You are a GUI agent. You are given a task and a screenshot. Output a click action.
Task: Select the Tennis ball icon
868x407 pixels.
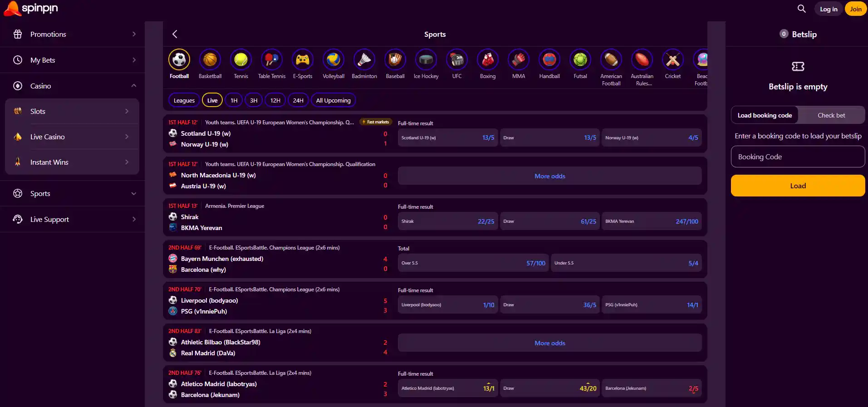[x=241, y=59]
